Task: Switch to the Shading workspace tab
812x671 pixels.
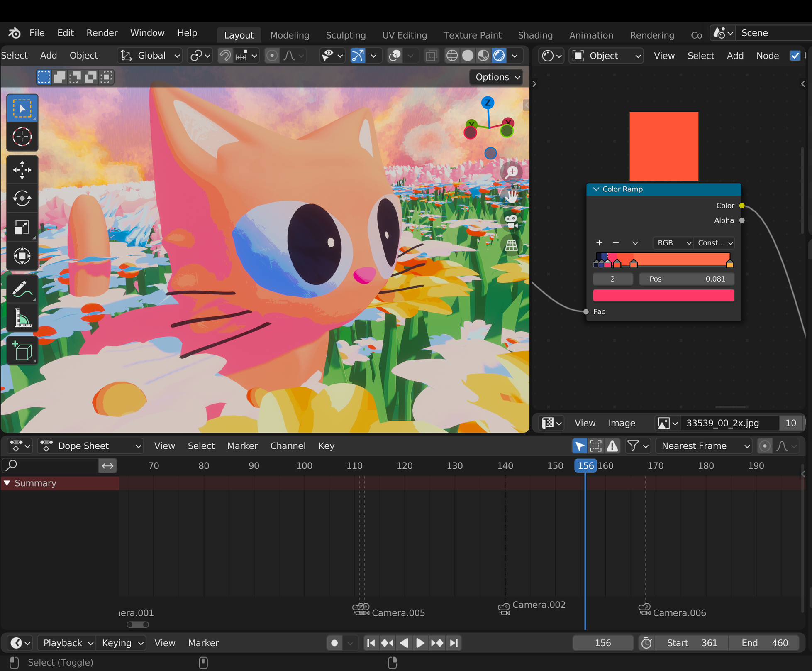Action: (535, 35)
